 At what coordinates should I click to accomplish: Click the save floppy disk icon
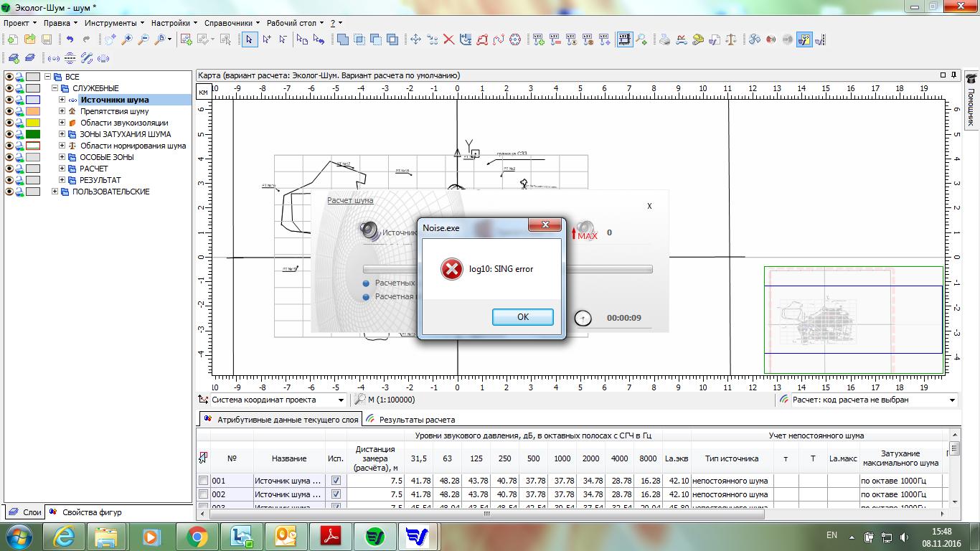click(x=47, y=39)
